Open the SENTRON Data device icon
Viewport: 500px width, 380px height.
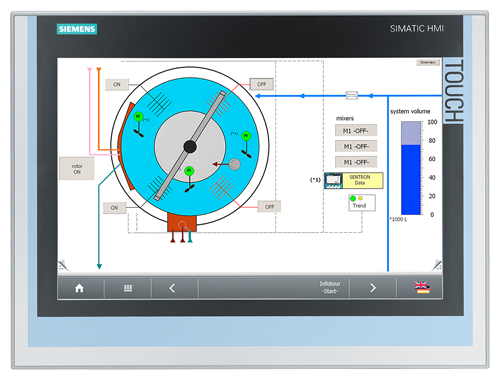point(333,180)
